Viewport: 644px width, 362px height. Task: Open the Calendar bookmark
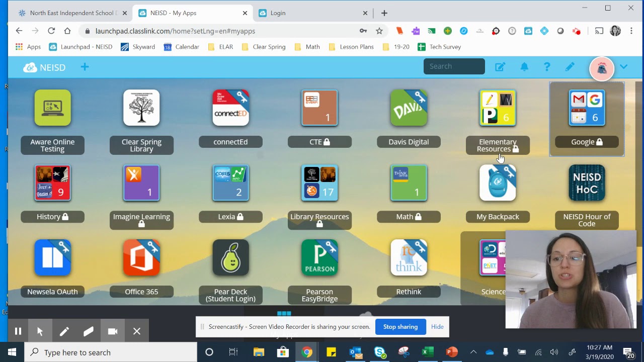pyautogui.click(x=182, y=47)
